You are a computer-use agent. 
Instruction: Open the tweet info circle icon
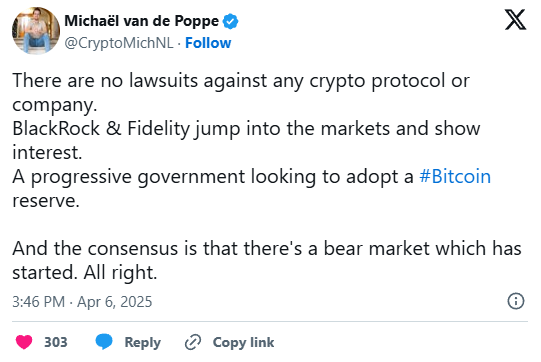click(516, 301)
